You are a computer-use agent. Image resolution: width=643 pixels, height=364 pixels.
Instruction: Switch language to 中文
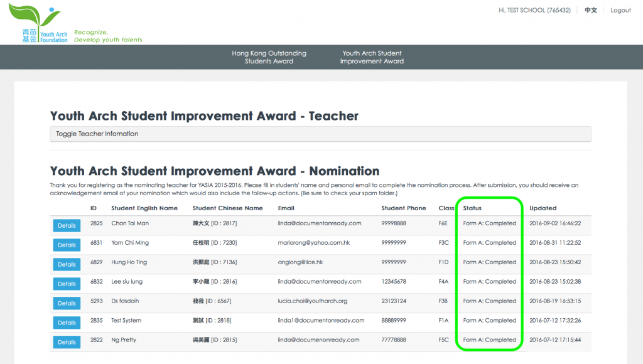[x=590, y=10]
